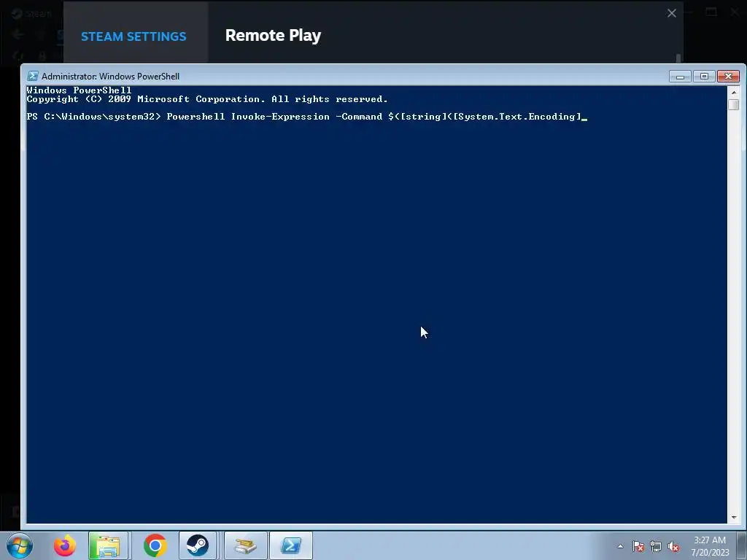Close the Steam Settings dialog with X

coord(672,13)
